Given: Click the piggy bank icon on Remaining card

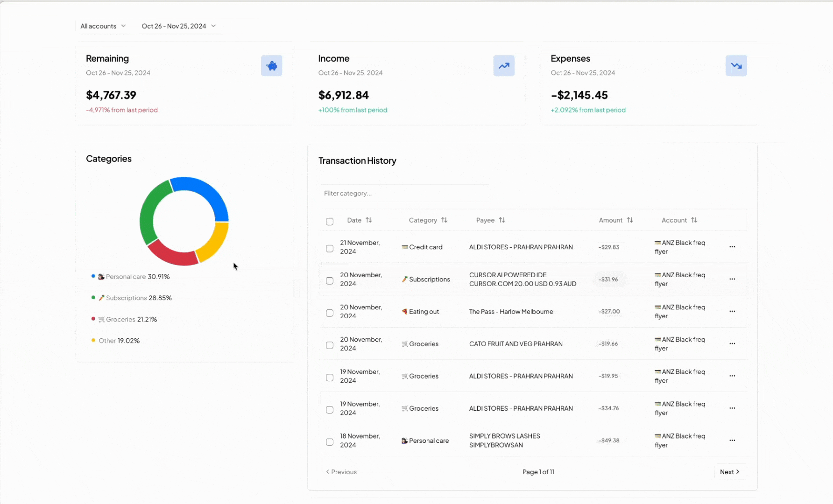Looking at the screenshot, I should [x=271, y=66].
